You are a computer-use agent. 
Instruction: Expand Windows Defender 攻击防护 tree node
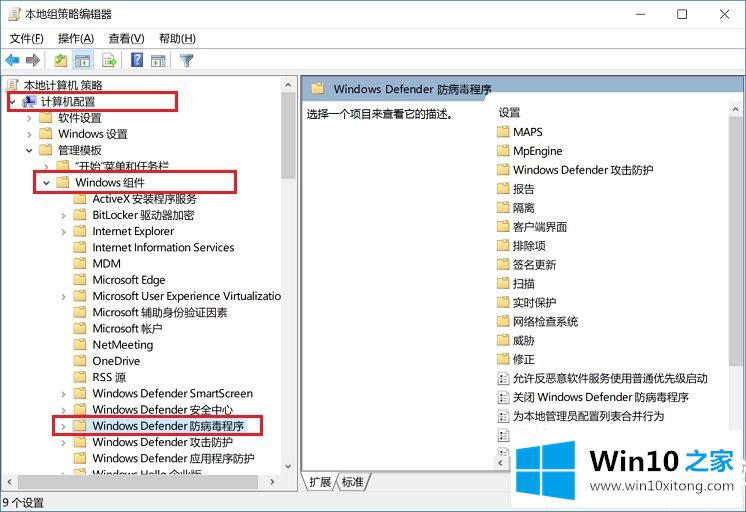pyautogui.click(x=64, y=443)
